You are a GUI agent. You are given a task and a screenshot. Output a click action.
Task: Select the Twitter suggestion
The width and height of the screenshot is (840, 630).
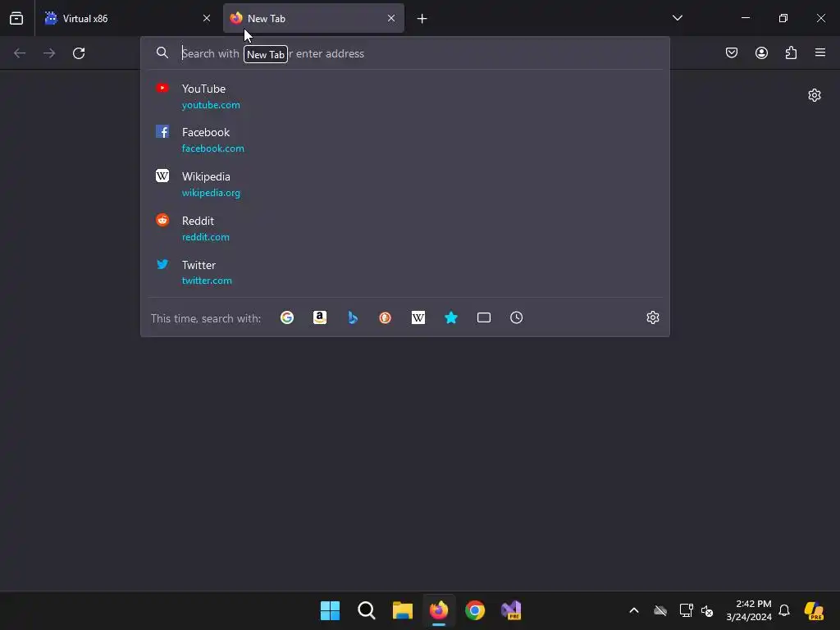[x=405, y=272]
